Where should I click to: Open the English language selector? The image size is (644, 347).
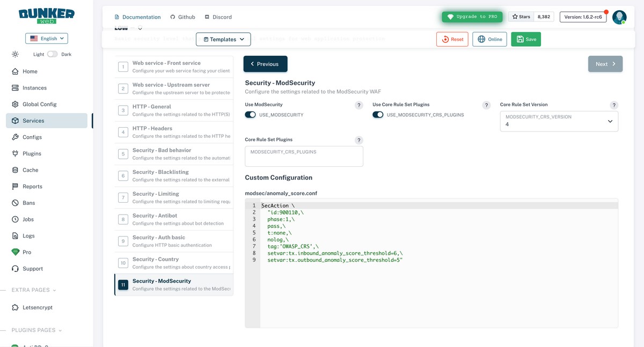point(47,39)
